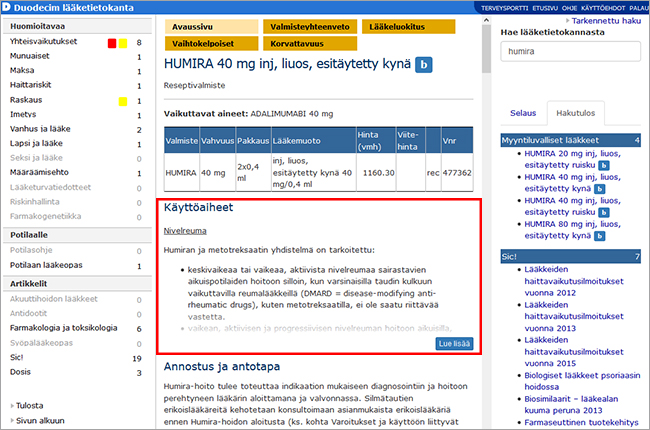This screenshot has height=430, width=650.
Task: Click Hinta (vmh) column header
Action: [x=376, y=141]
